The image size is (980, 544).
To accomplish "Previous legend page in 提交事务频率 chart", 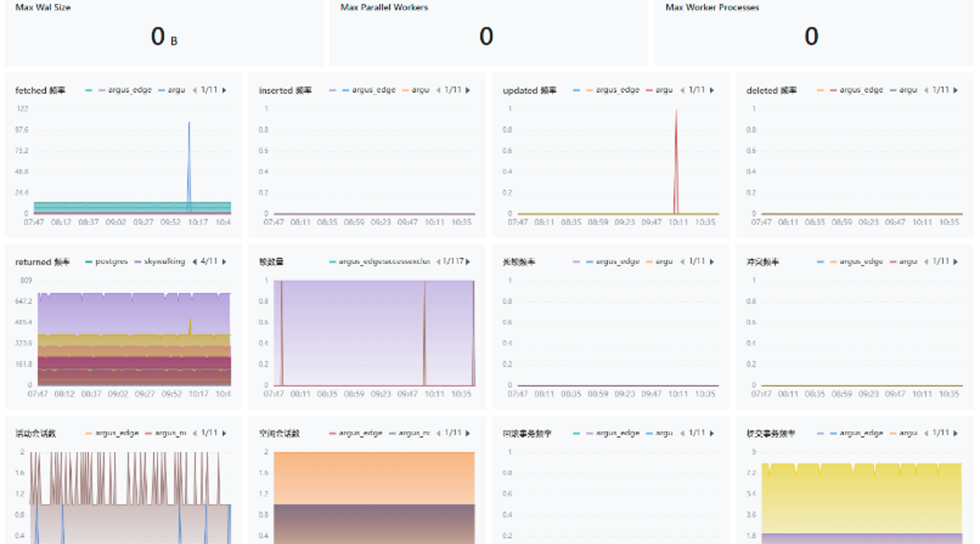I will (x=926, y=433).
